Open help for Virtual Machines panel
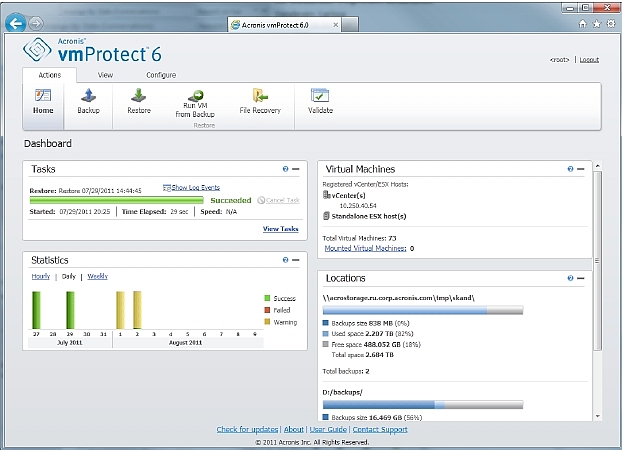622x450 pixels. tap(570, 169)
